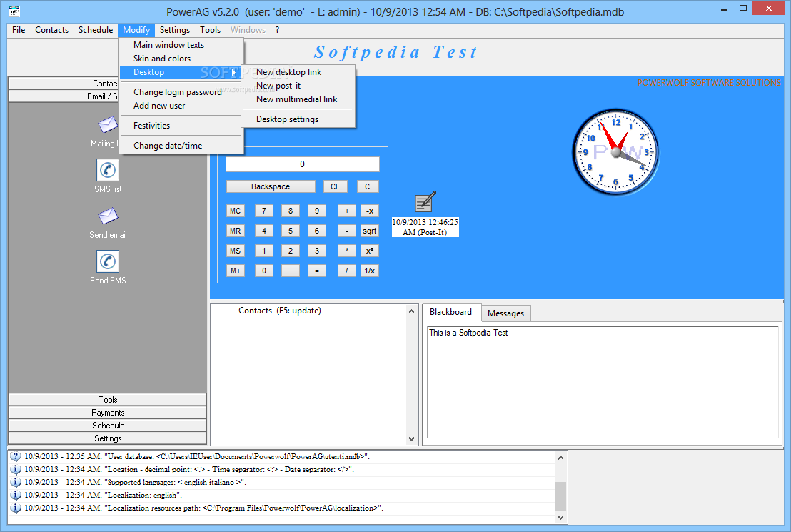The image size is (791, 532).
Task: Click the calculator equals button
Action: click(317, 271)
